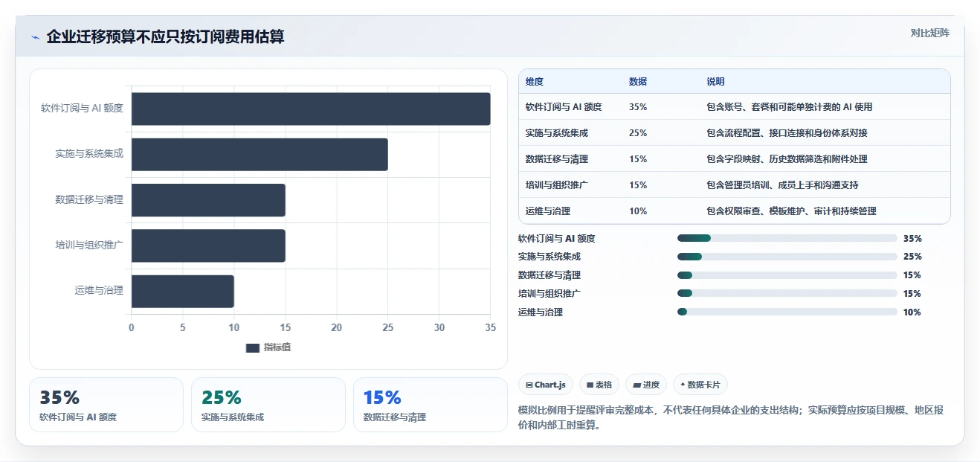Click the 35 tick on the chart x-axis

(x=490, y=328)
